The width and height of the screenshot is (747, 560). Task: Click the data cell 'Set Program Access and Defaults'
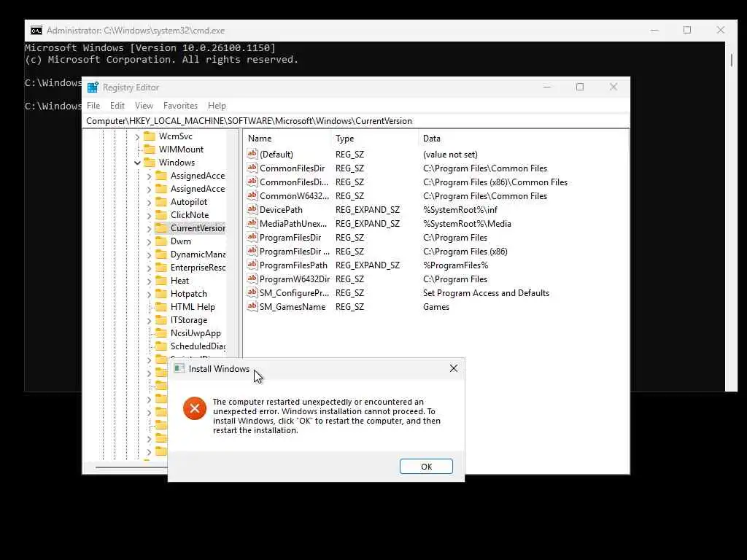pos(486,293)
